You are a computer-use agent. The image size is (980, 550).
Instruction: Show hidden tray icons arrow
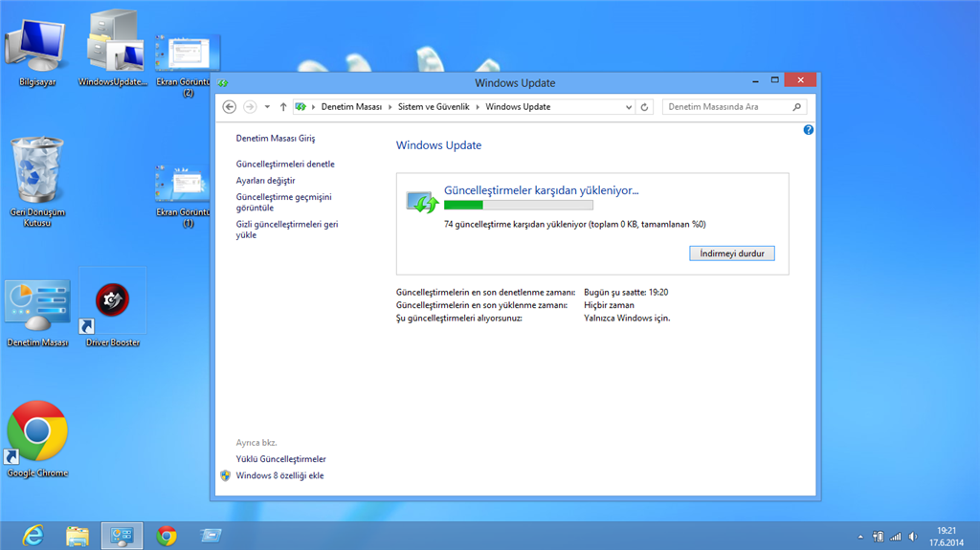point(860,537)
